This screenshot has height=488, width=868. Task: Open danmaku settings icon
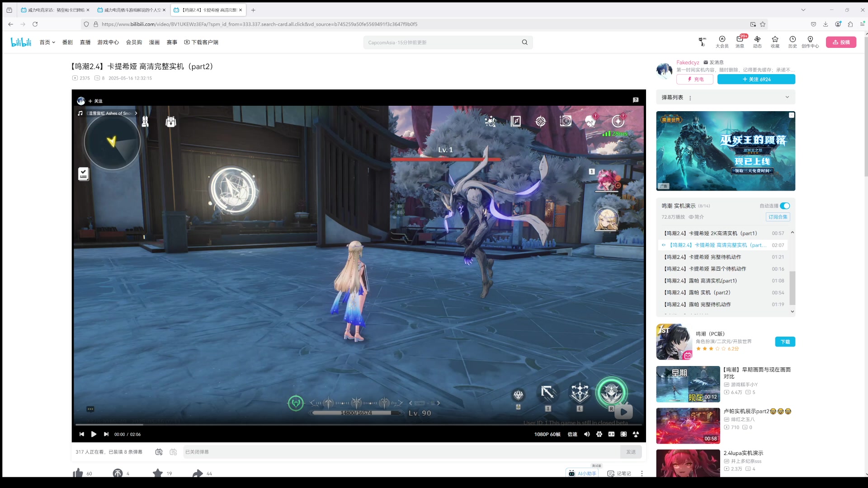click(x=173, y=452)
